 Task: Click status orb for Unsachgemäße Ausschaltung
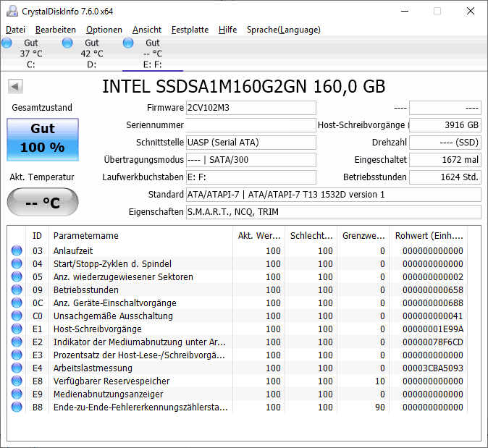17,316
